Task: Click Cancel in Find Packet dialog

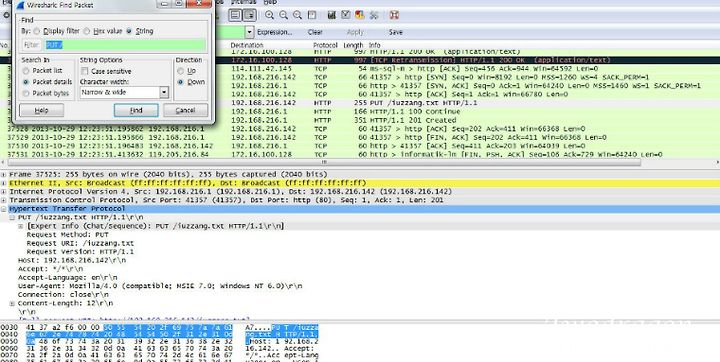Action: 186,110
